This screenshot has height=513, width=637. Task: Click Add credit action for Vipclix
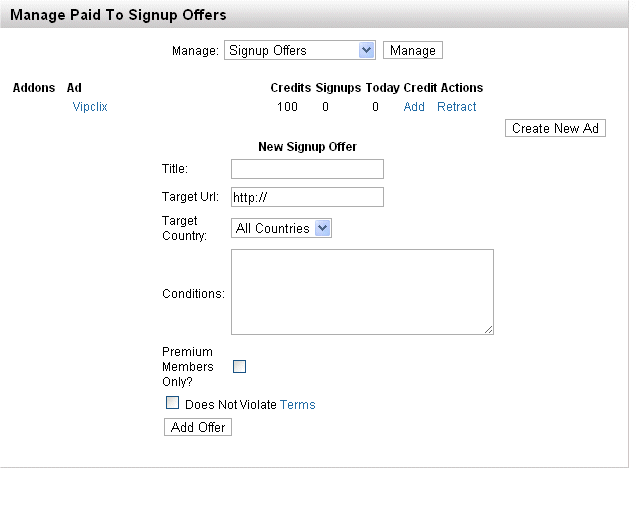tap(414, 107)
